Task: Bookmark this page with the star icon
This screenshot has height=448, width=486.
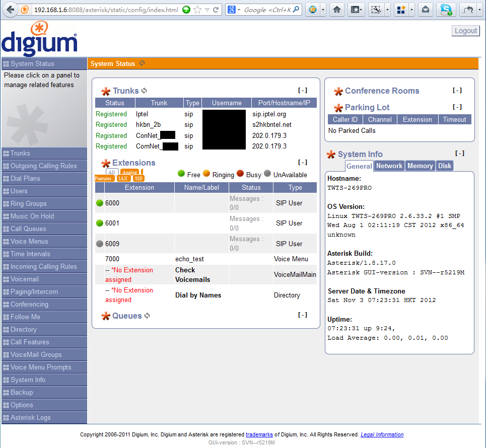Action: [x=197, y=10]
